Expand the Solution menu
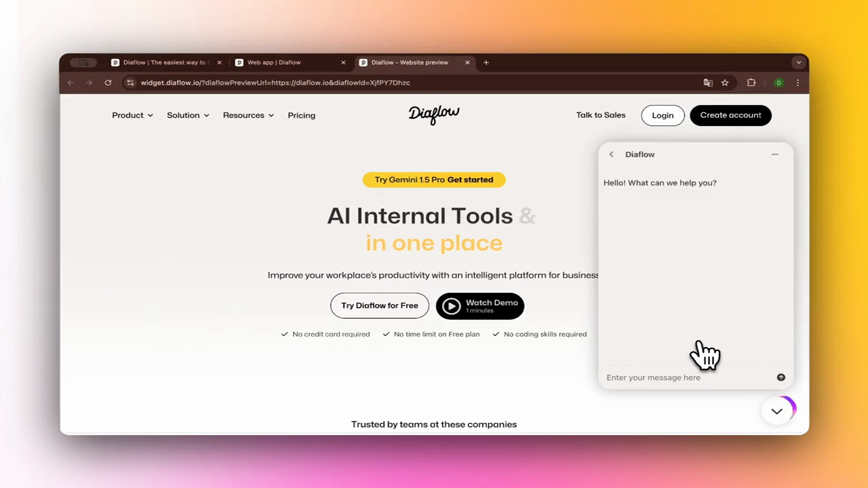Screen dimensions: 868x488 [188, 115]
